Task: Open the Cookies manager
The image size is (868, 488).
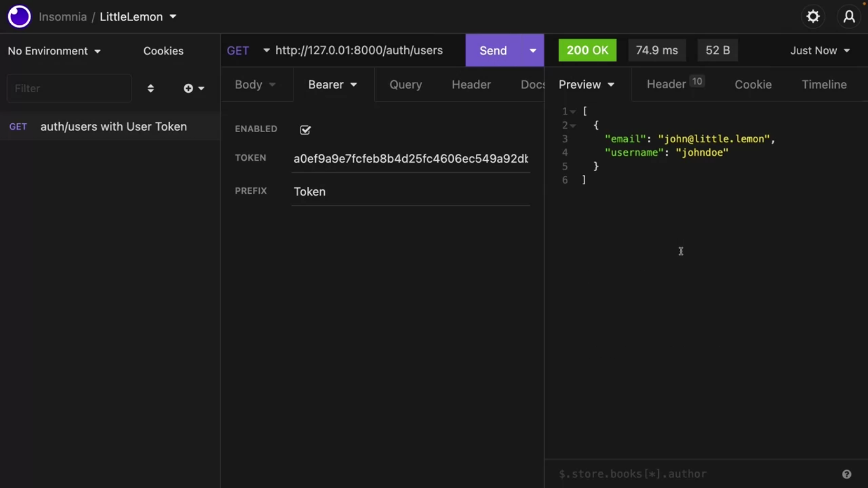Action: click(x=163, y=51)
